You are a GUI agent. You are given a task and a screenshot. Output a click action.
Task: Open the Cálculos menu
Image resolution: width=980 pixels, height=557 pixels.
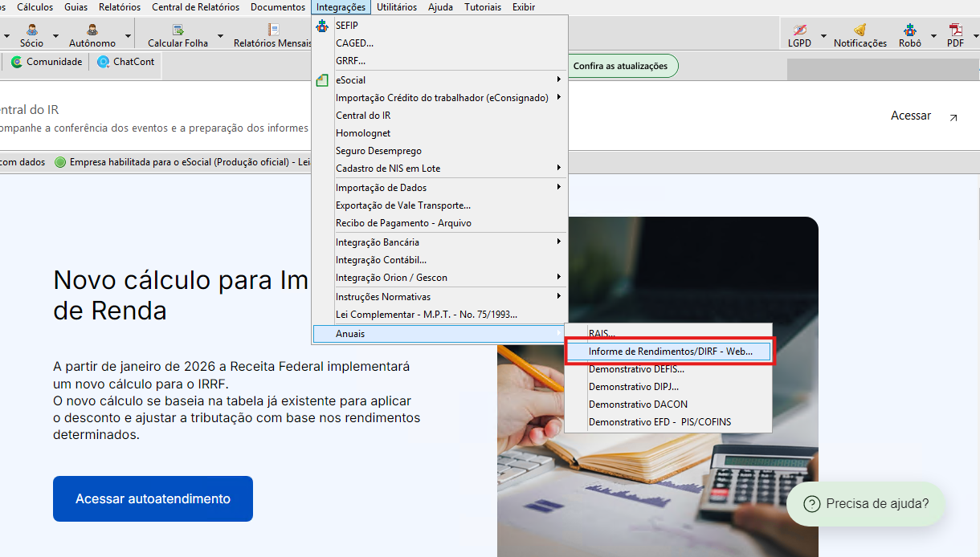coord(35,7)
